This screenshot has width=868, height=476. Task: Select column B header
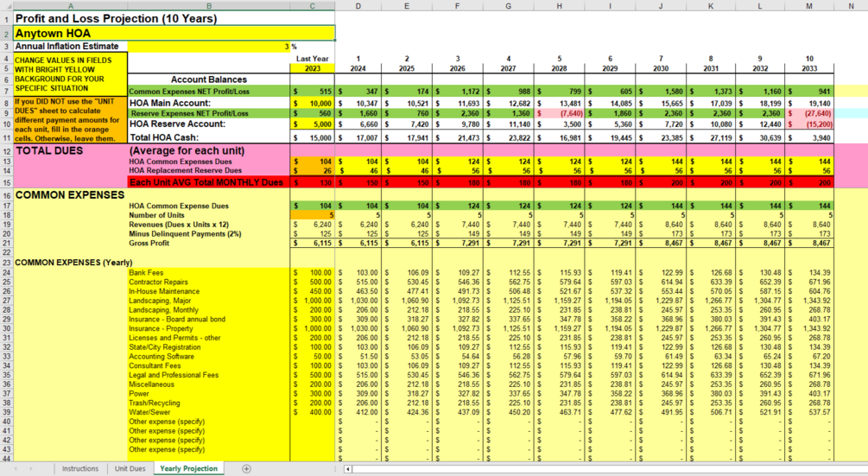pyautogui.click(x=209, y=6)
